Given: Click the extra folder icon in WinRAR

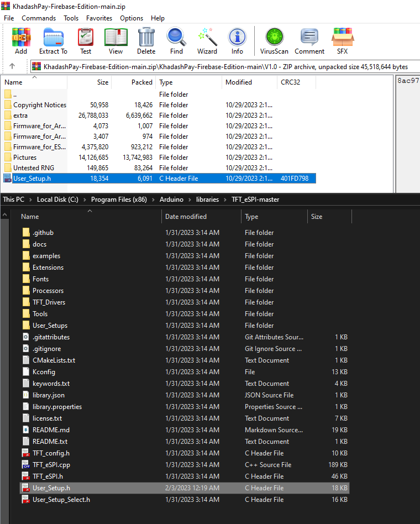Looking at the screenshot, I should [8, 116].
